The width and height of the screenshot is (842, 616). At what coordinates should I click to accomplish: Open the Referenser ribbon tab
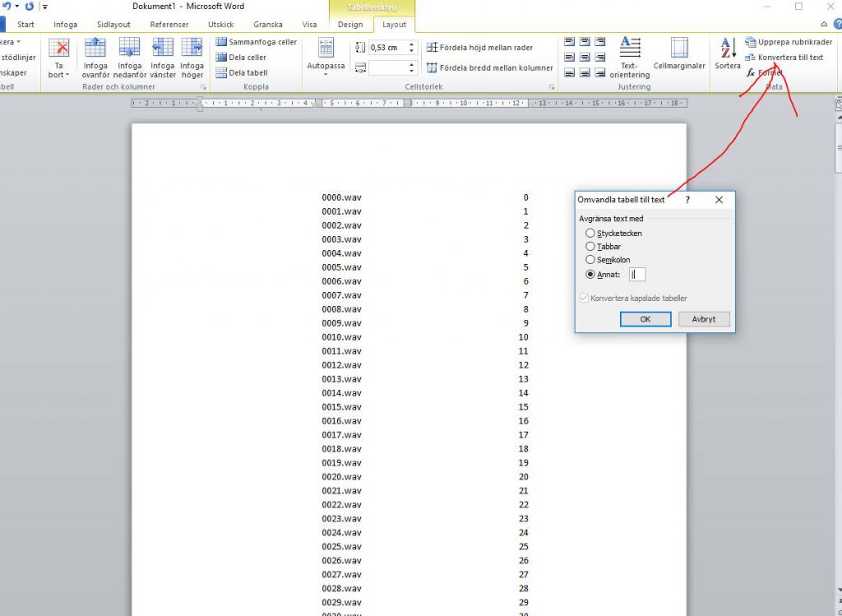(x=169, y=25)
